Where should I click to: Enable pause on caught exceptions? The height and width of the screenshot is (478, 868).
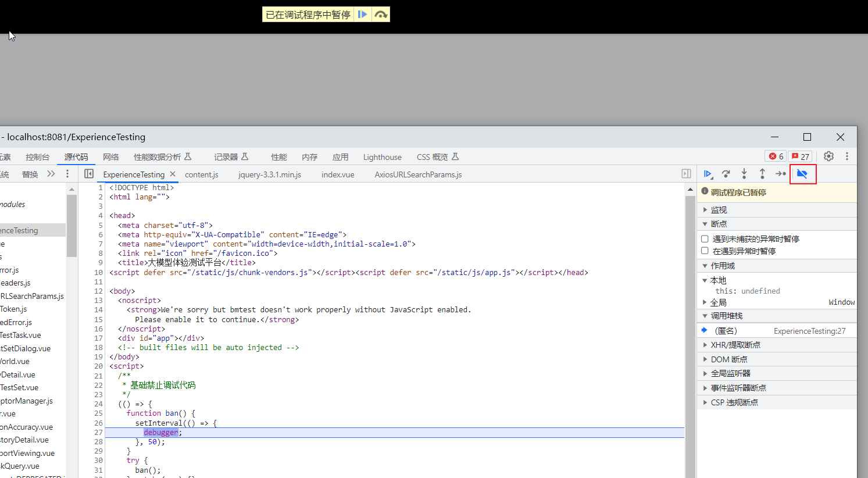[x=705, y=251]
